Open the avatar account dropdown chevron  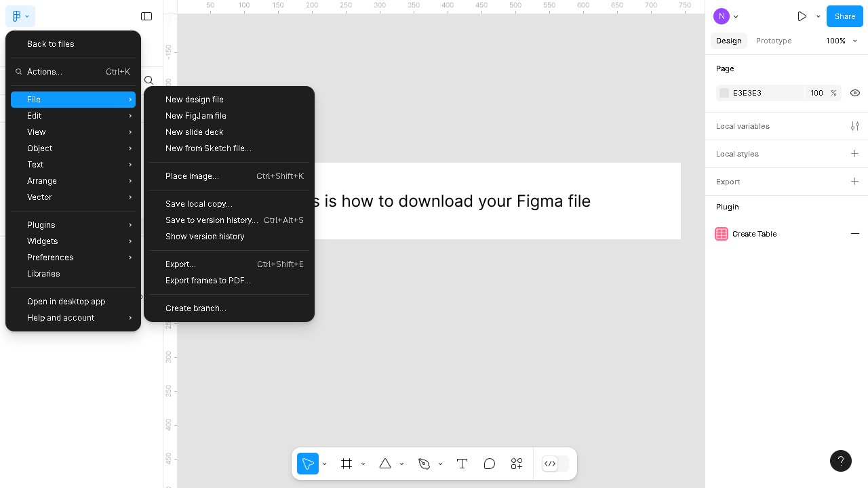click(x=736, y=16)
